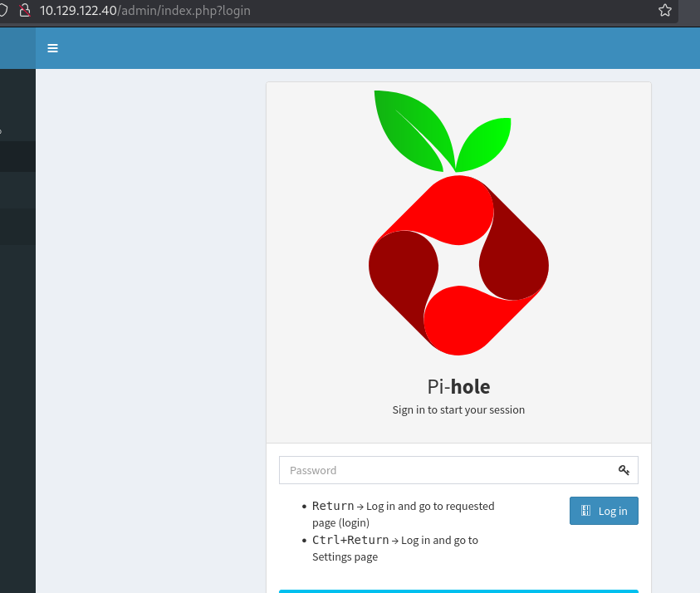The width and height of the screenshot is (700, 593).
Task: Toggle the sidebar with the hamburger icon
Action: (52, 48)
